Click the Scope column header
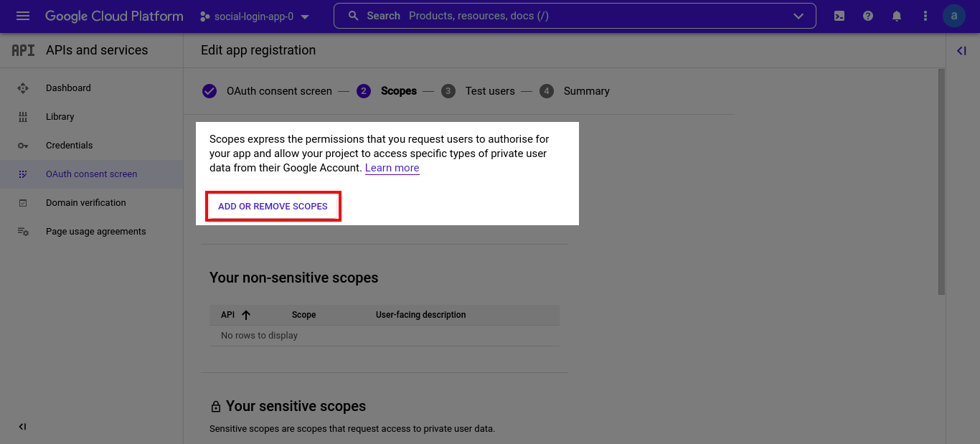980x444 pixels. coord(304,315)
